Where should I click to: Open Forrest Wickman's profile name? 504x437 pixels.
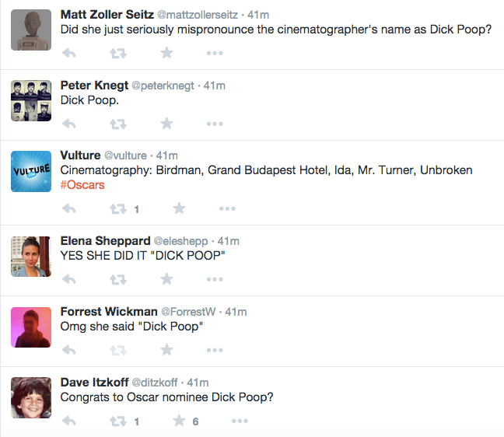click(109, 312)
